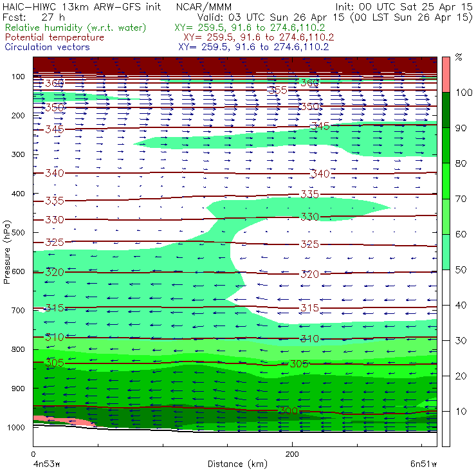
Task: Click the 'Distance (km)' horizontal axis title
Action: point(237,464)
